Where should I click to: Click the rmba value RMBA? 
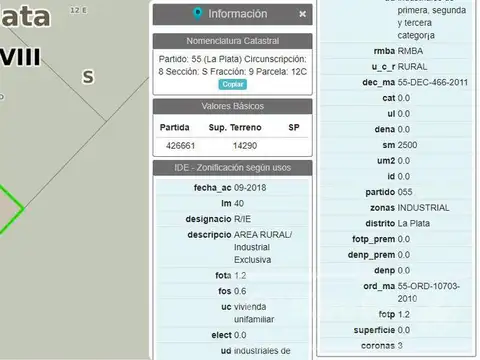click(x=410, y=51)
